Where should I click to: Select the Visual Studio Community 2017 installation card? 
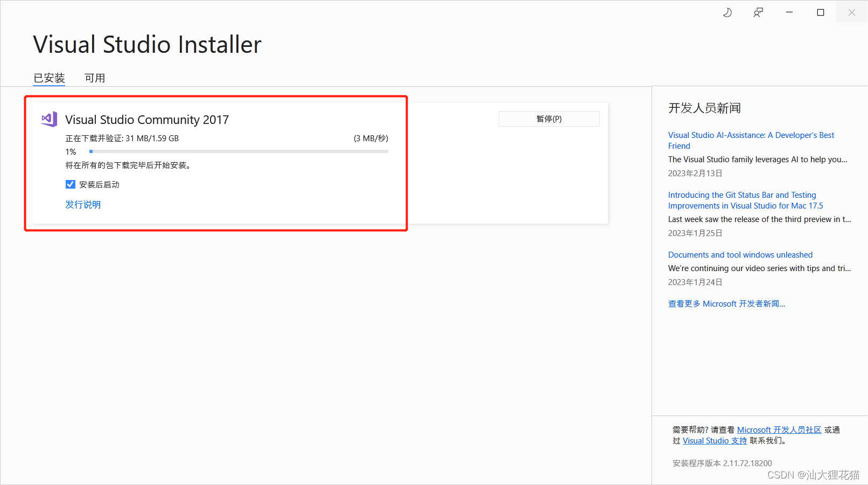pos(215,162)
